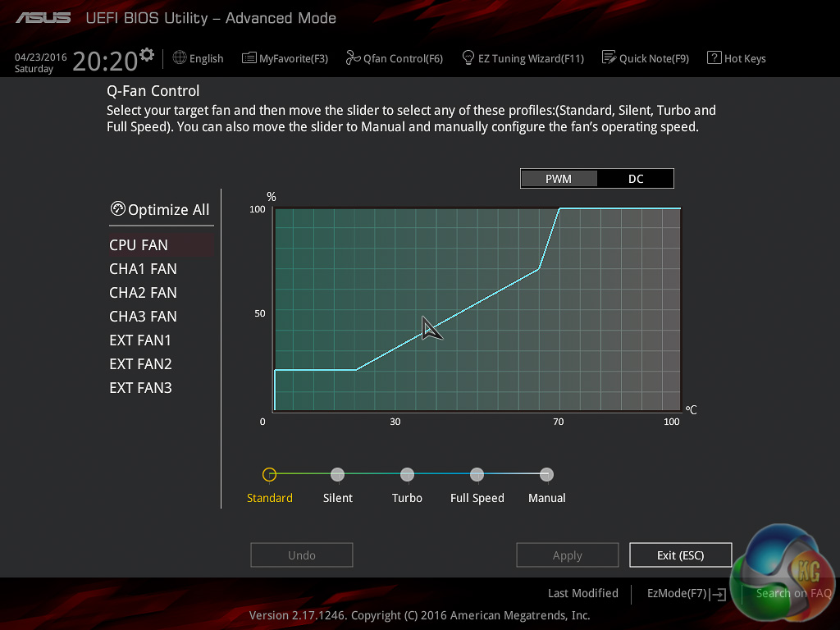
Task: Open Quick Note(F9)
Action: coord(654,58)
